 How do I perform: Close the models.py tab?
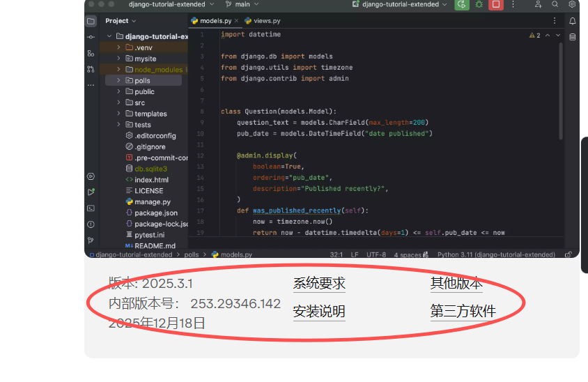(x=236, y=21)
